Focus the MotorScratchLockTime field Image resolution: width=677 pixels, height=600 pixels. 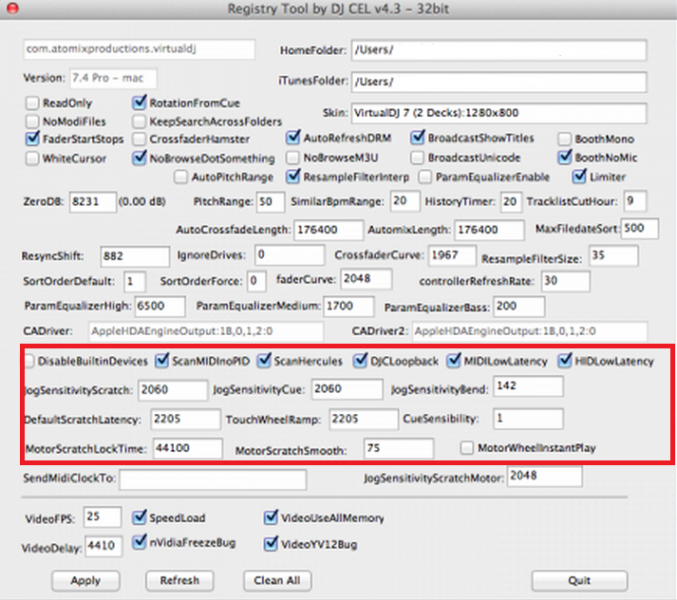click(x=188, y=448)
